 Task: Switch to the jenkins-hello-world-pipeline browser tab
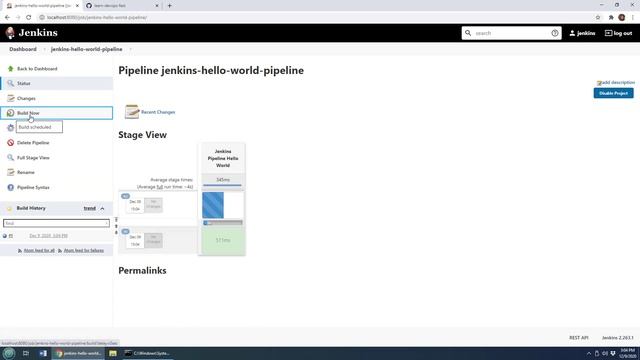coord(42,6)
